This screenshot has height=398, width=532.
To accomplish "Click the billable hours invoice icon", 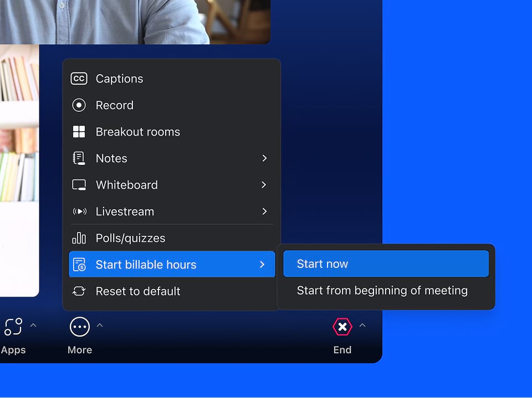I will pos(79,264).
